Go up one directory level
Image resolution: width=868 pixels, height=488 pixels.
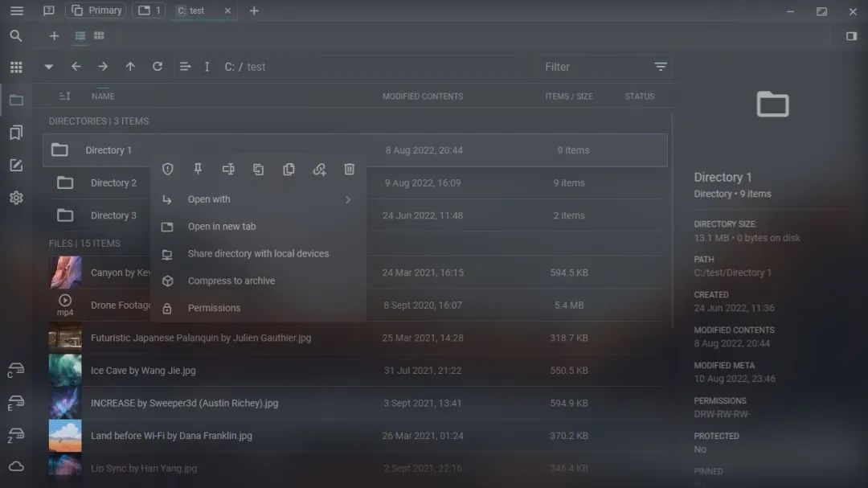(x=130, y=67)
